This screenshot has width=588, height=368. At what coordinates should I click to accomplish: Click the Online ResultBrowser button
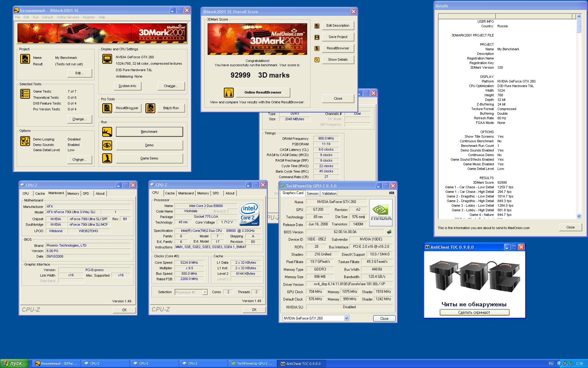pos(263,92)
